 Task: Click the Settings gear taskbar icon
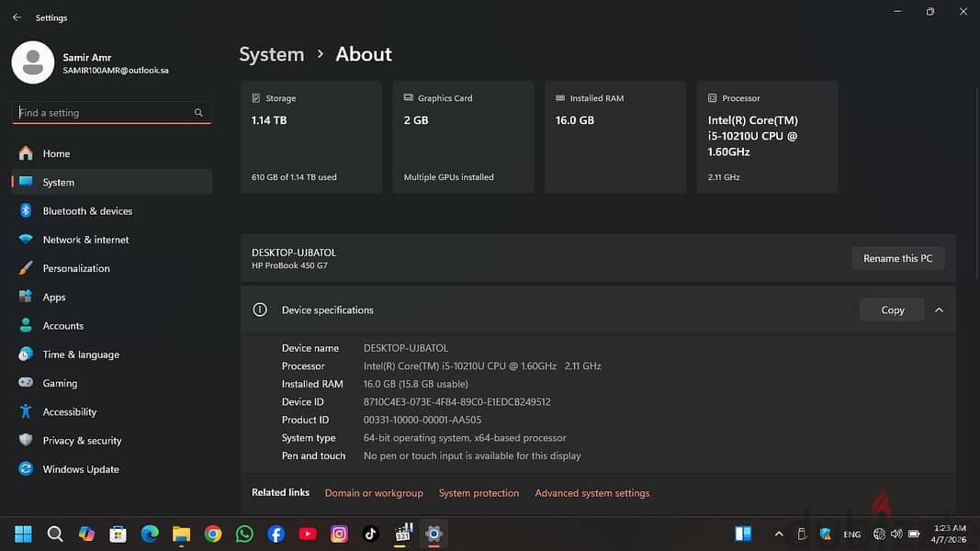tap(434, 534)
